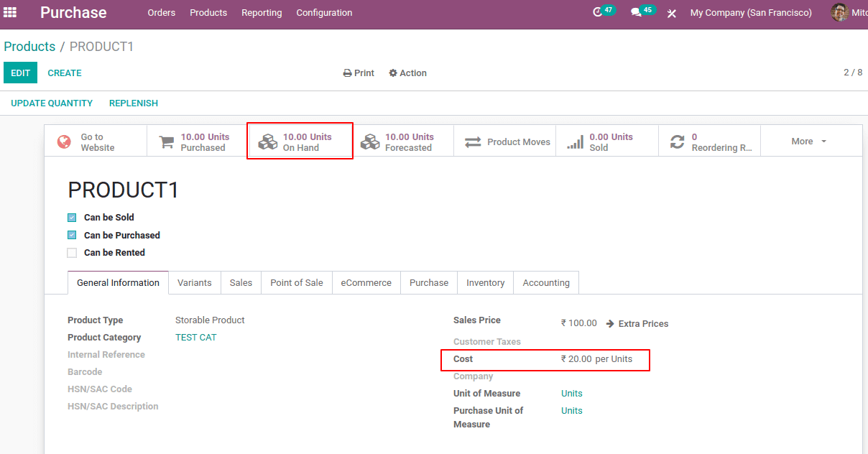Screen dimensions: 868x454
Task: Open the Reporting menu
Action: click(x=262, y=13)
